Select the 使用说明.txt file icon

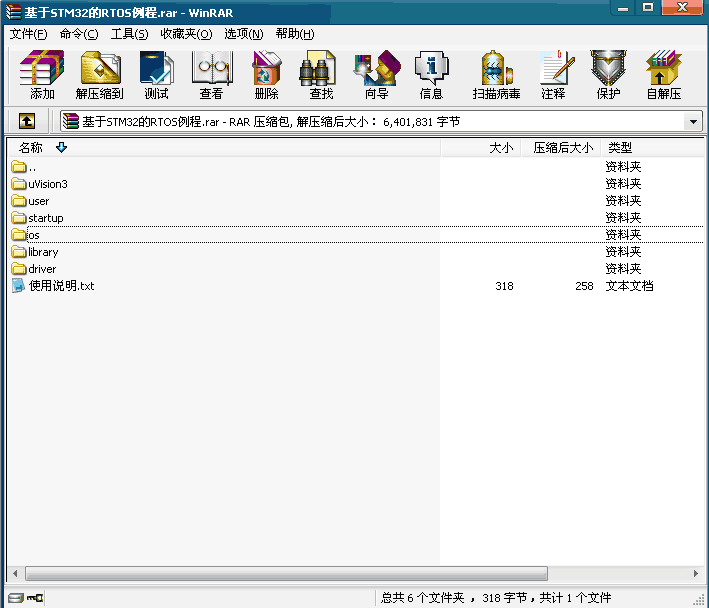(x=18, y=286)
